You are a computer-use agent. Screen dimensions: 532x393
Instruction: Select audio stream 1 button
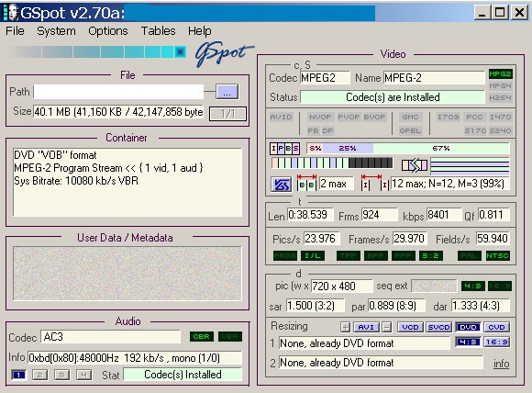18,375
